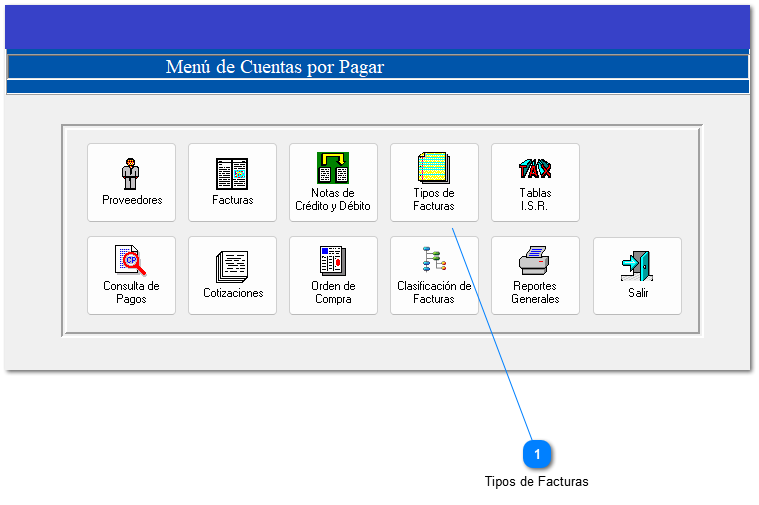Image resolution: width=759 pixels, height=505 pixels.
Task: Open Clasificación de Facturas tree button
Action: coord(434,275)
